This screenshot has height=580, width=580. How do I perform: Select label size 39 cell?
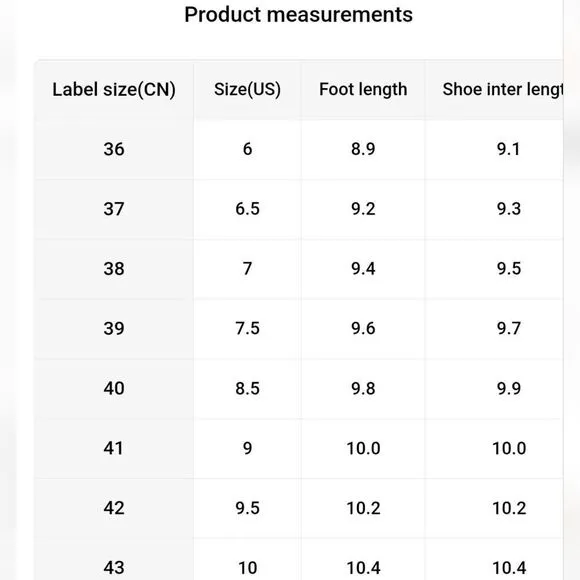click(x=114, y=329)
